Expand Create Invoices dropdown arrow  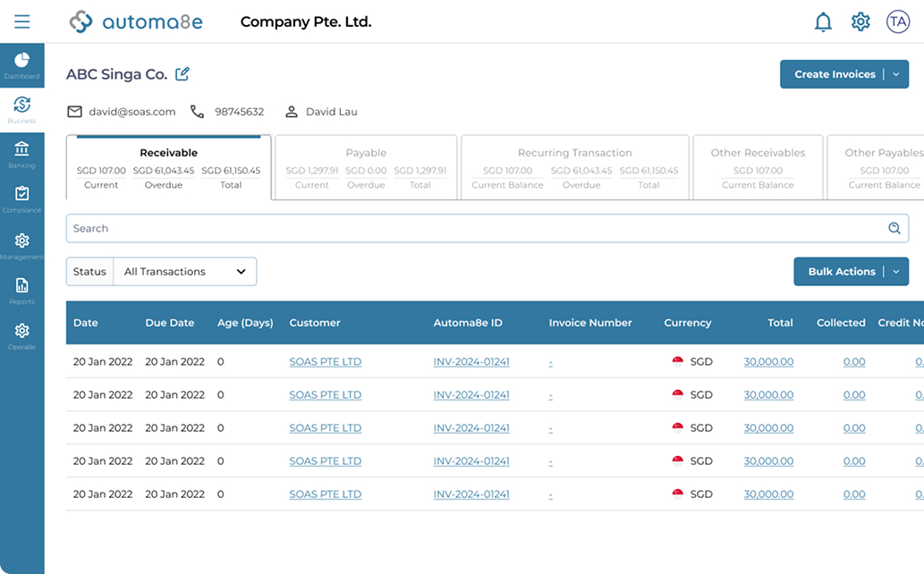tap(895, 74)
